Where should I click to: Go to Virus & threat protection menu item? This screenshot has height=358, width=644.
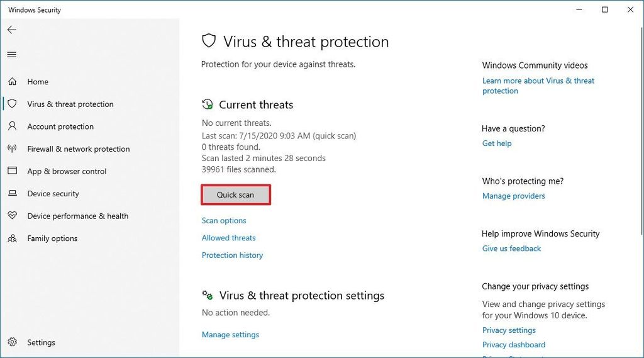70,104
